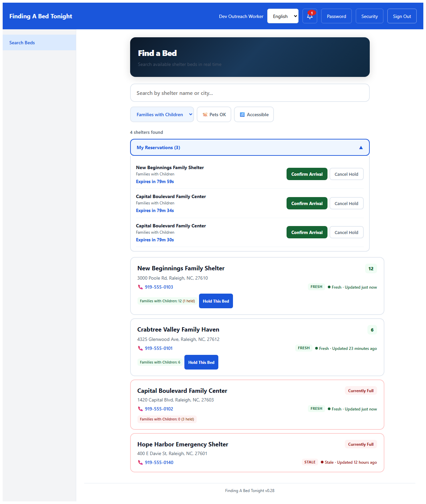Toggle the Pets OK filter
Screen dimensions: 426x504
(x=214, y=115)
